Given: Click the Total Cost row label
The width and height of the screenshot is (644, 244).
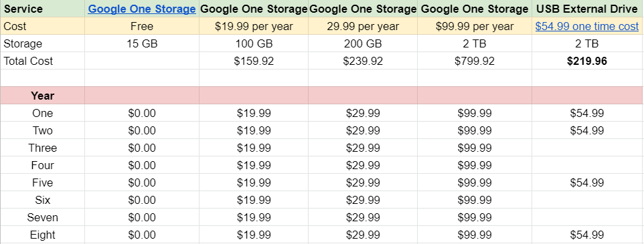Looking at the screenshot, I should (43, 61).
